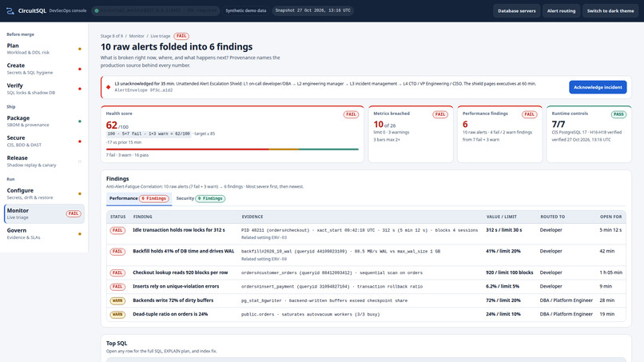Click the CircuitSQL logo icon

pos(10,10)
